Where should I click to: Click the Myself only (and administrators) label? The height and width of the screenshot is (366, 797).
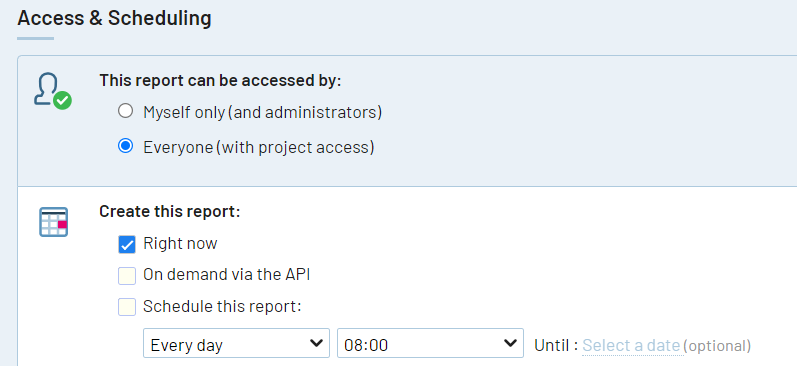(x=262, y=112)
